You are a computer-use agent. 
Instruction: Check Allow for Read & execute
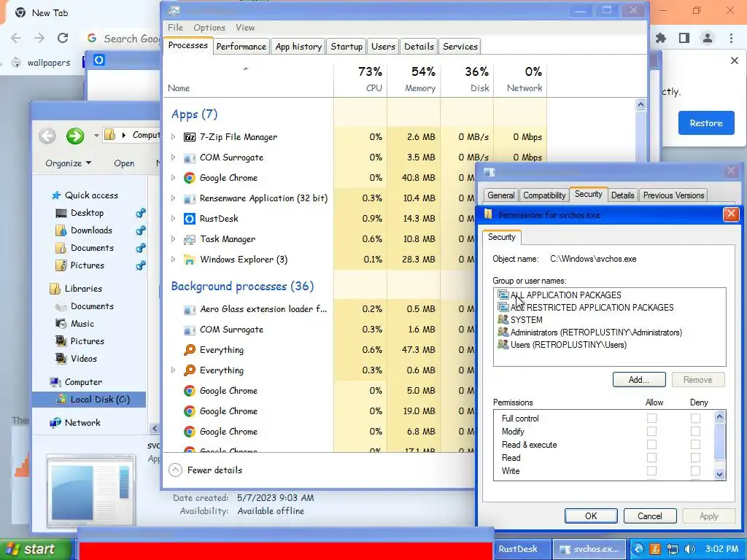coord(651,444)
